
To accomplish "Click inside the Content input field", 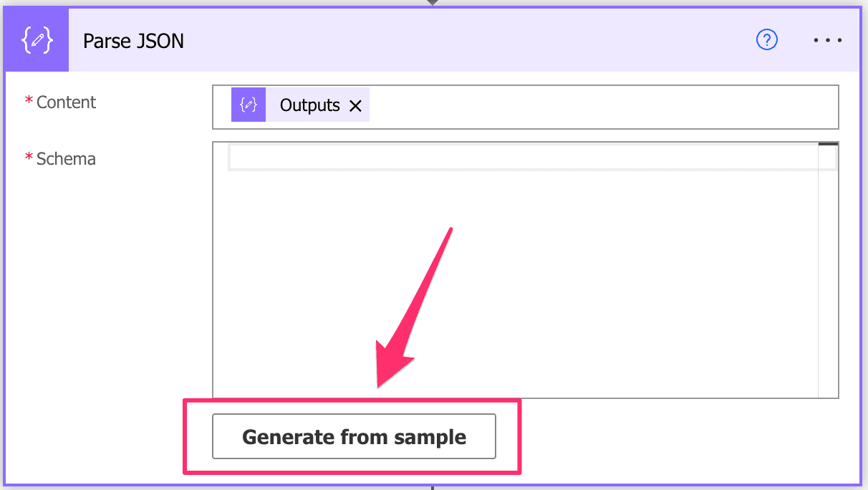I will tap(573, 105).
